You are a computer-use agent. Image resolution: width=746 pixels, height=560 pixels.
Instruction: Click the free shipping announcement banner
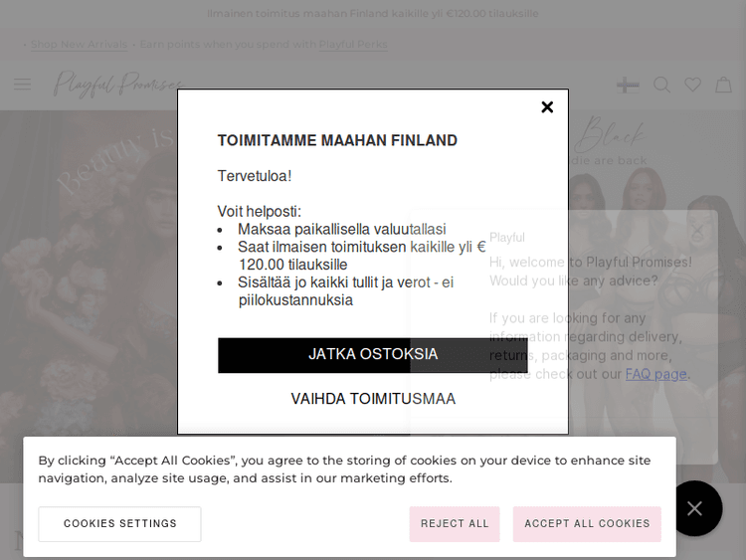coord(373,14)
